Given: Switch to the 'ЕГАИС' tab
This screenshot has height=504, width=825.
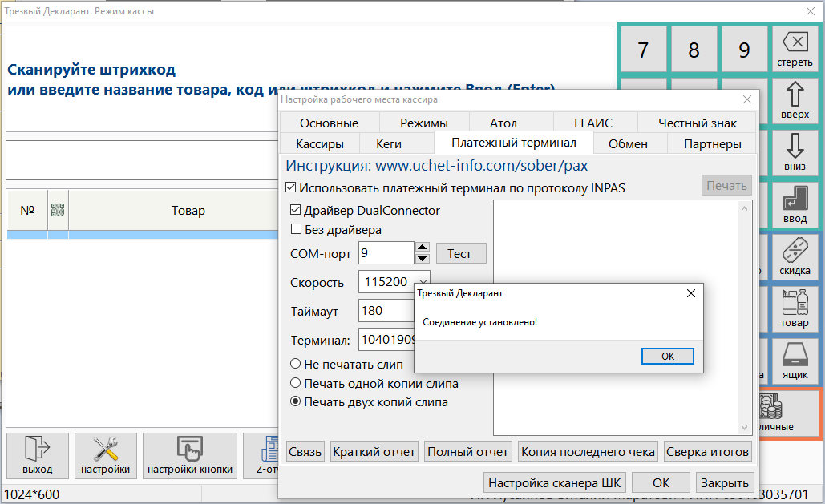Looking at the screenshot, I should pos(592,123).
